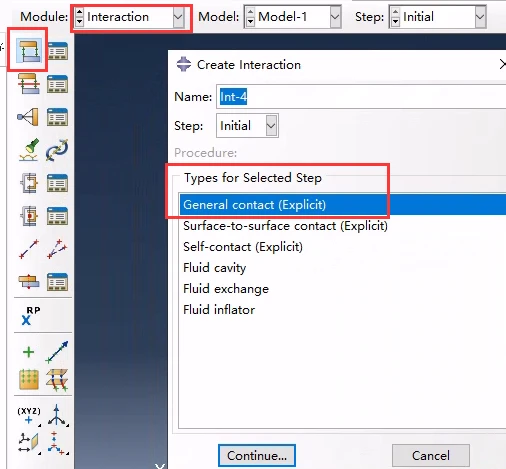Create a Reference Point with RP tool

point(30,316)
